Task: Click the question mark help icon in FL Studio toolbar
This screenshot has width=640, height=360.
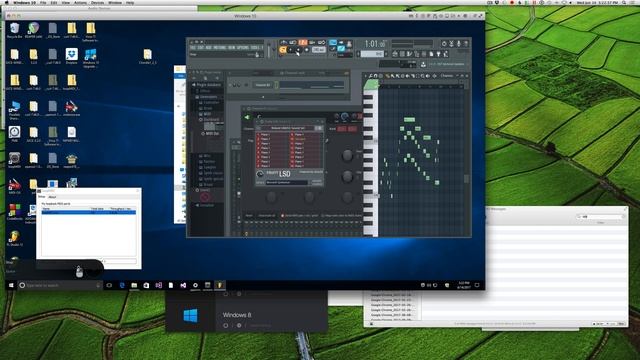Action: 466,44
